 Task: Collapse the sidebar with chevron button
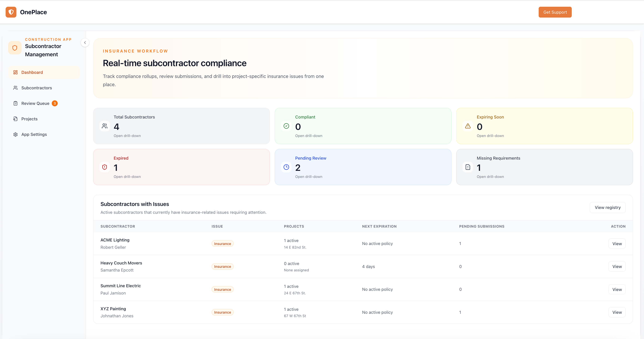[x=85, y=43]
